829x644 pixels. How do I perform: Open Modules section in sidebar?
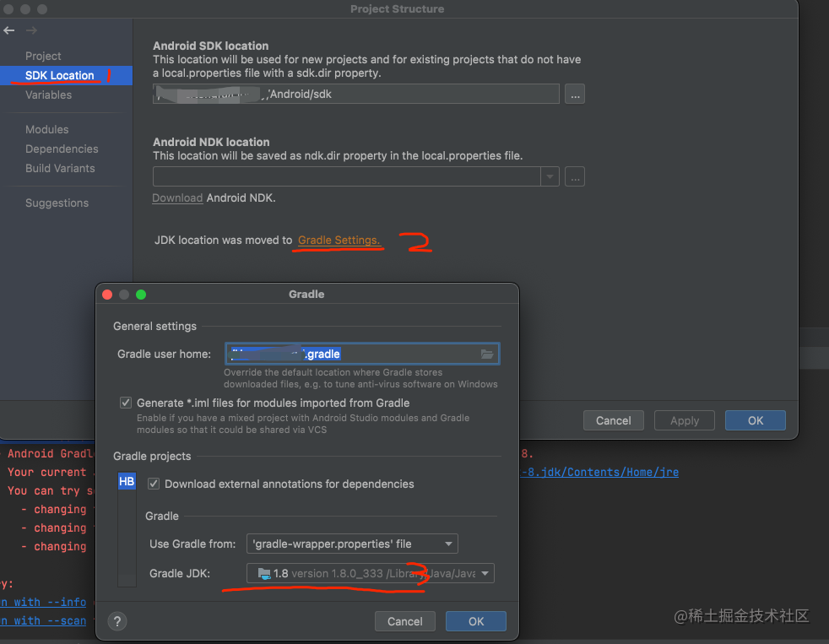click(47, 129)
